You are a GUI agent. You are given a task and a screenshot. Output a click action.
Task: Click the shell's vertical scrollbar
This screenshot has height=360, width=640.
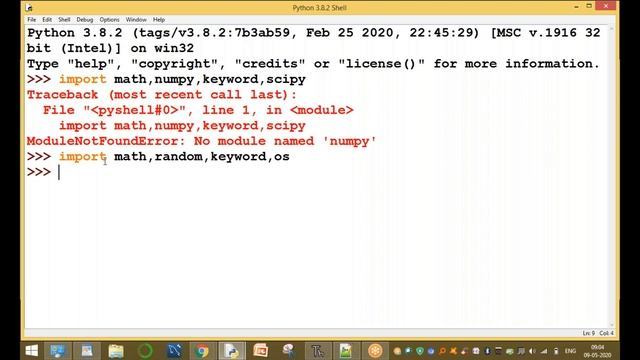[x=611, y=176]
